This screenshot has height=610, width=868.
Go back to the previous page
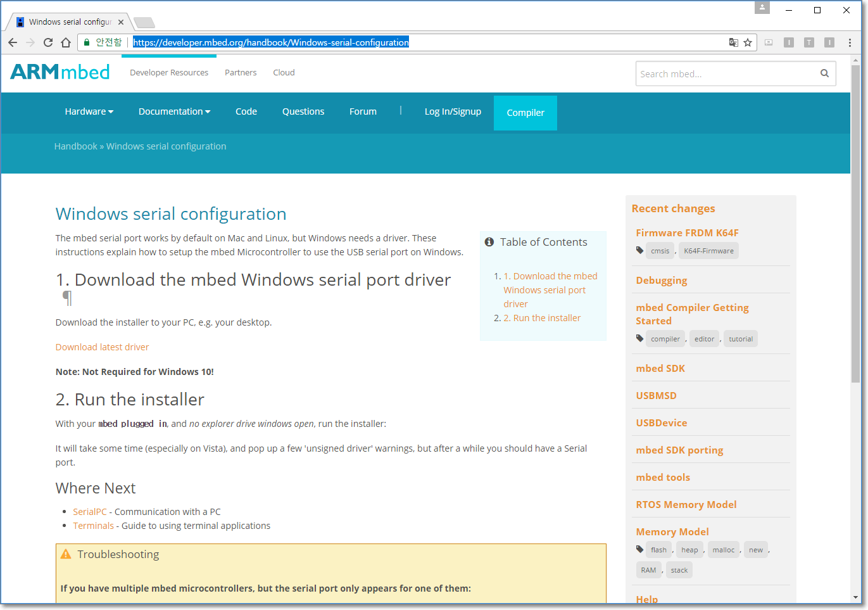point(13,42)
